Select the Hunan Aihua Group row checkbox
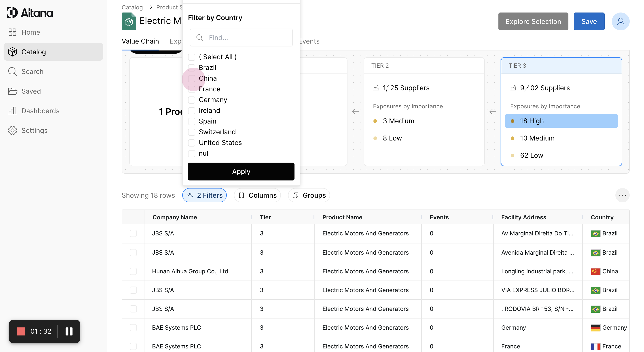The width and height of the screenshot is (644, 352). click(133, 271)
